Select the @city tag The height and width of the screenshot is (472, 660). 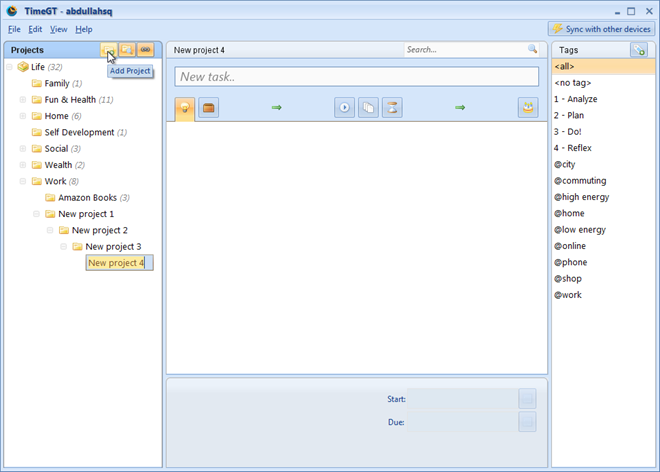click(603, 164)
